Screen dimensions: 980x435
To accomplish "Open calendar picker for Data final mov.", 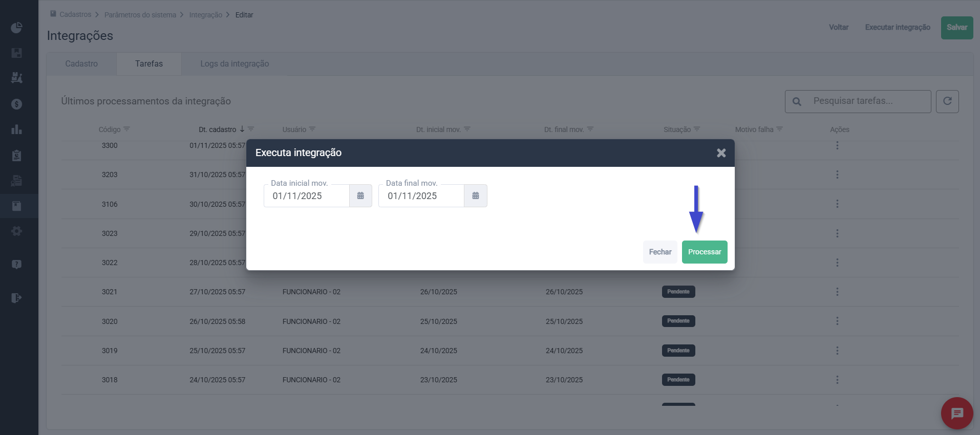I will coord(476,196).
